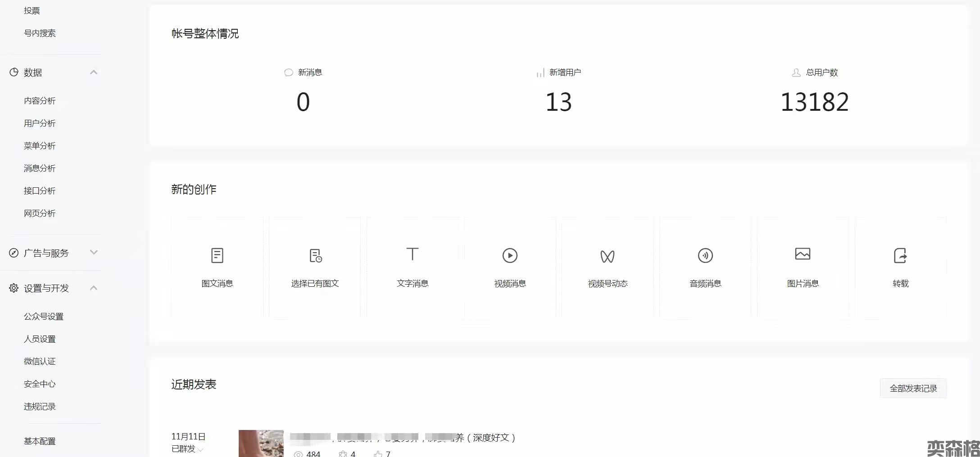Click 全部发表记录 button

pos(913,388)
